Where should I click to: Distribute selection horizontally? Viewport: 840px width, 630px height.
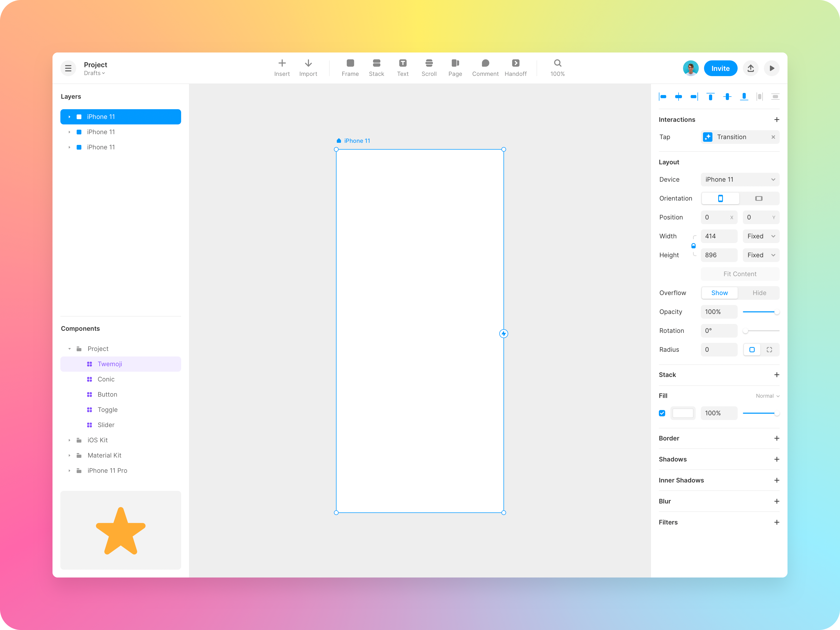coord(759,97)
